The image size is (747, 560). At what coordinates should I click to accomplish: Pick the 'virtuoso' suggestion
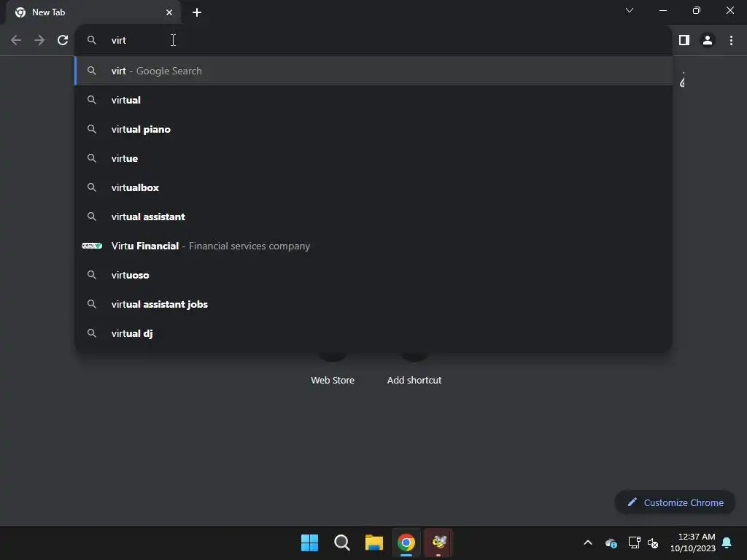[373, 275]
